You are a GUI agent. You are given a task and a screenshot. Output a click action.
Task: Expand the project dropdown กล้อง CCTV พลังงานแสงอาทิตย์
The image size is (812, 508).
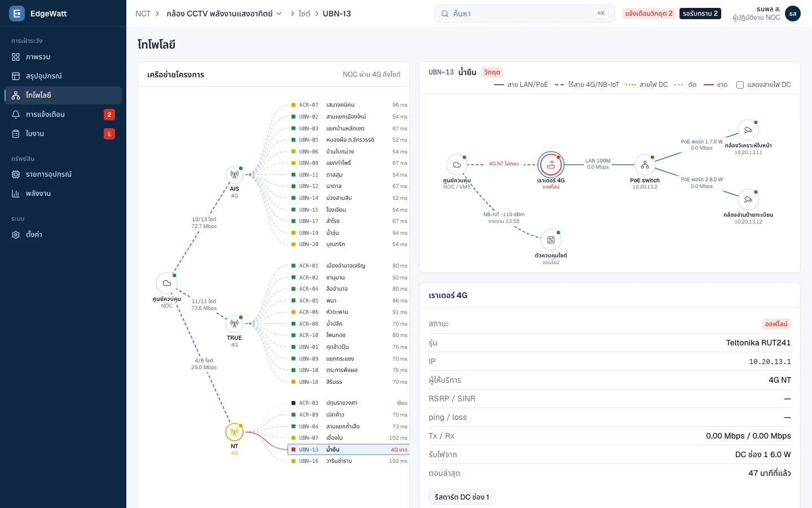(224, 14)
